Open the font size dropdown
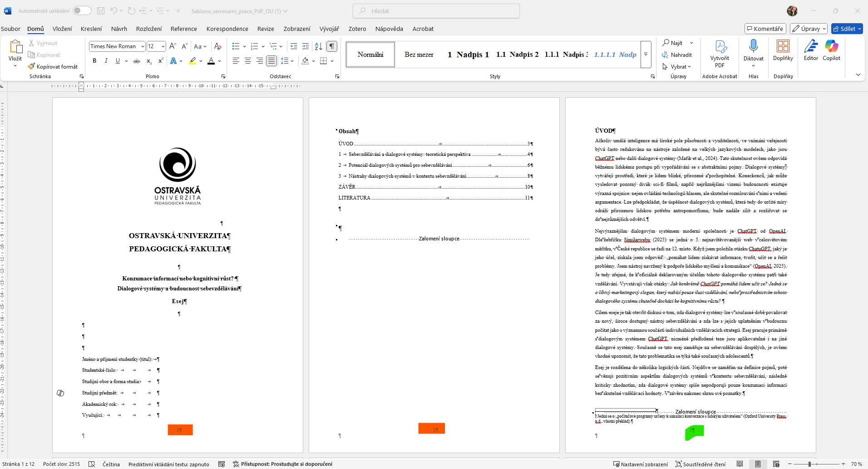 pos(163,46)
